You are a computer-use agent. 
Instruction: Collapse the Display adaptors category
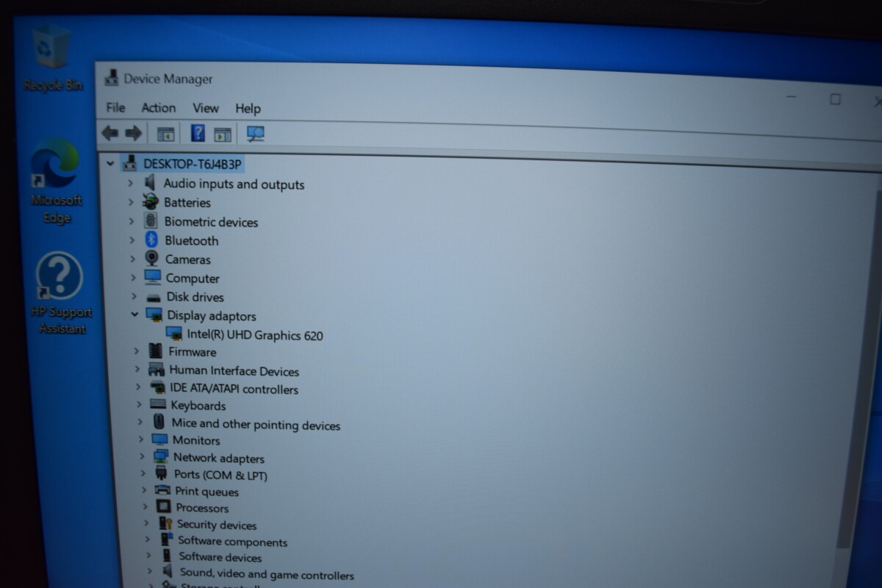[x=135, y=315]
